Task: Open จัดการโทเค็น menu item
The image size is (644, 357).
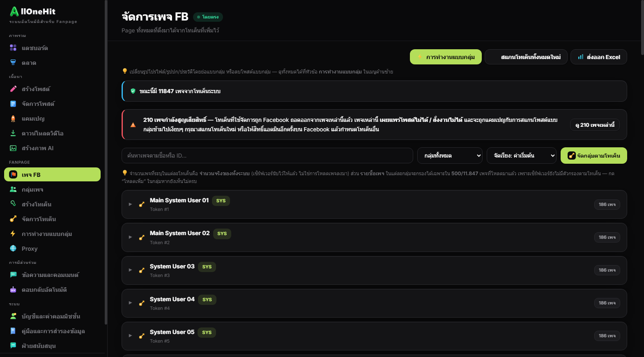Action: click(x=52, y=219)
